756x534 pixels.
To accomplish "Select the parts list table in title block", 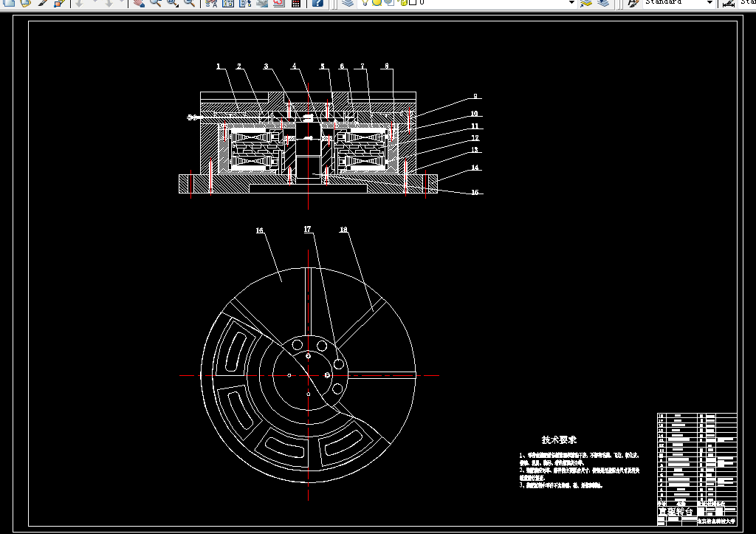I will click(697, 459).
